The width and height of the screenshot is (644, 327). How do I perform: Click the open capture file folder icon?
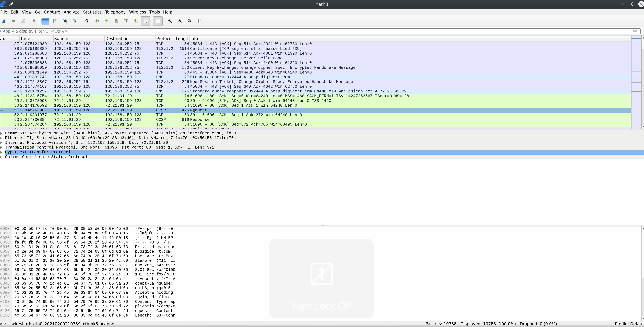(x=45, y=21)
